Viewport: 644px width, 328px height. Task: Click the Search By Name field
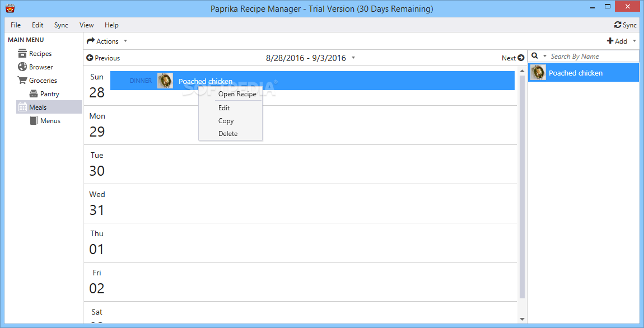tap(594, 56)
